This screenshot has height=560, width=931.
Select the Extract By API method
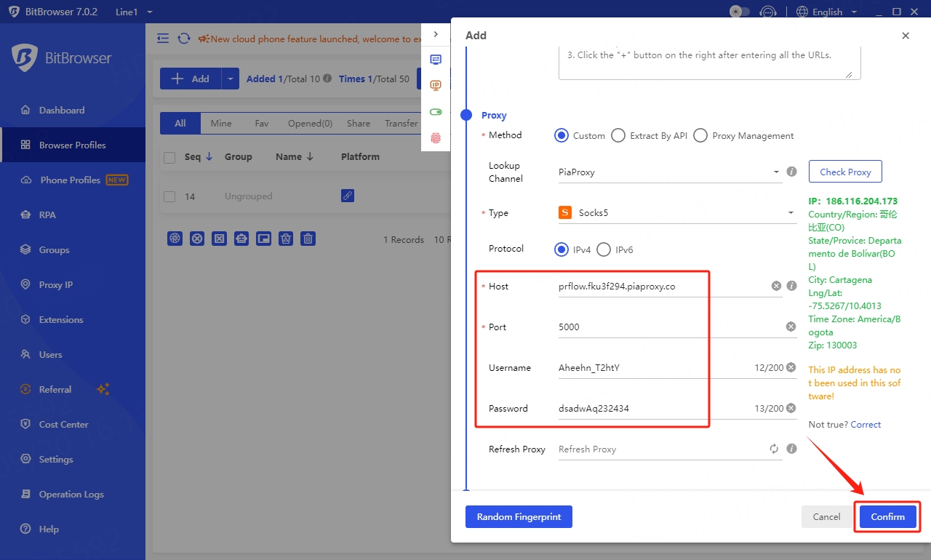pos(618,135)
